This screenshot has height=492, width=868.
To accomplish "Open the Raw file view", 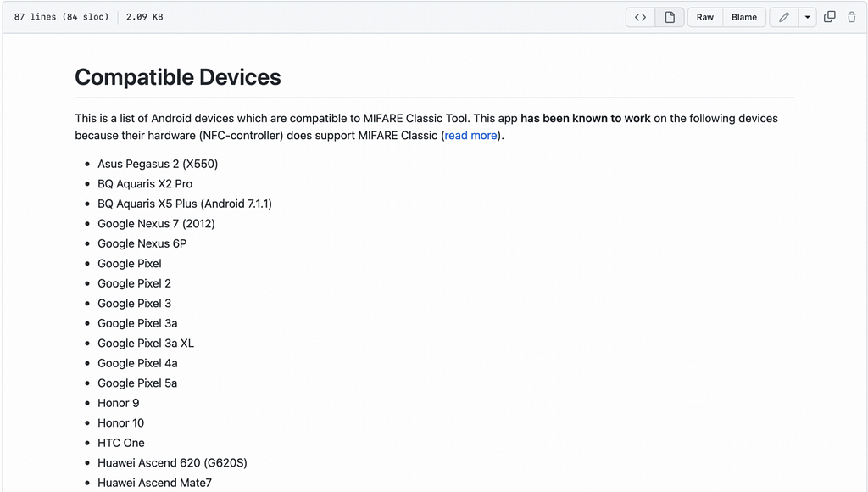I will [704, 17].
